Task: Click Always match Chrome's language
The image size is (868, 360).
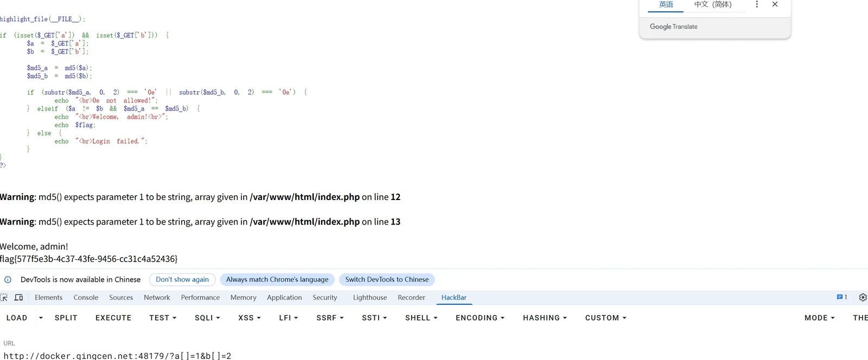Action: click(277, 280)
